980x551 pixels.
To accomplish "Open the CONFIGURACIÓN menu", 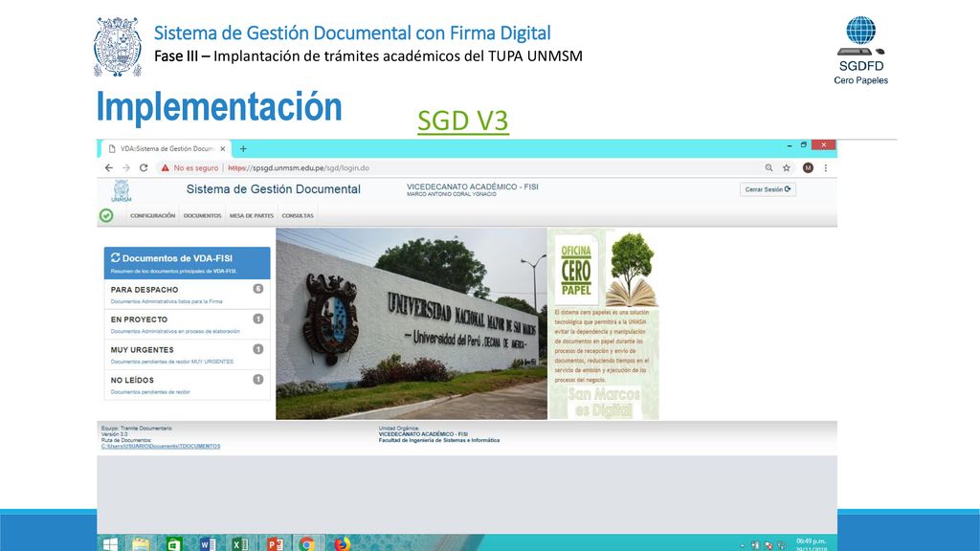I will [x=152, y=215].
